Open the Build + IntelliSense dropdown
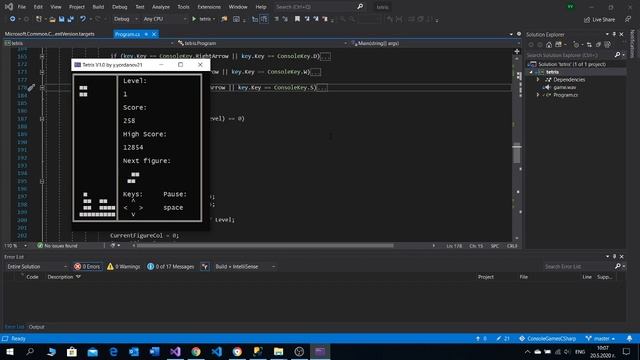 pos(244,267)
